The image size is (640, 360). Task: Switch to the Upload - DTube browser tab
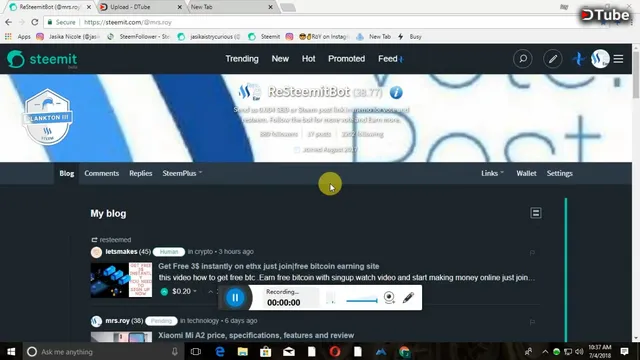141,7
